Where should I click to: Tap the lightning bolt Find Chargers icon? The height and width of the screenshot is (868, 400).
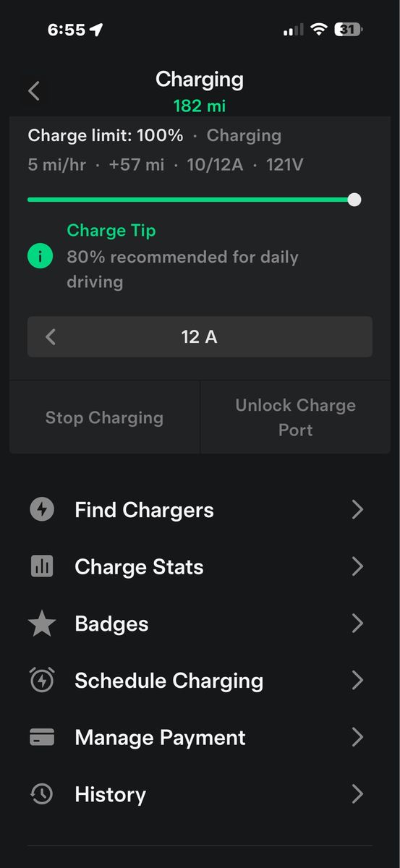pos(42,510)
